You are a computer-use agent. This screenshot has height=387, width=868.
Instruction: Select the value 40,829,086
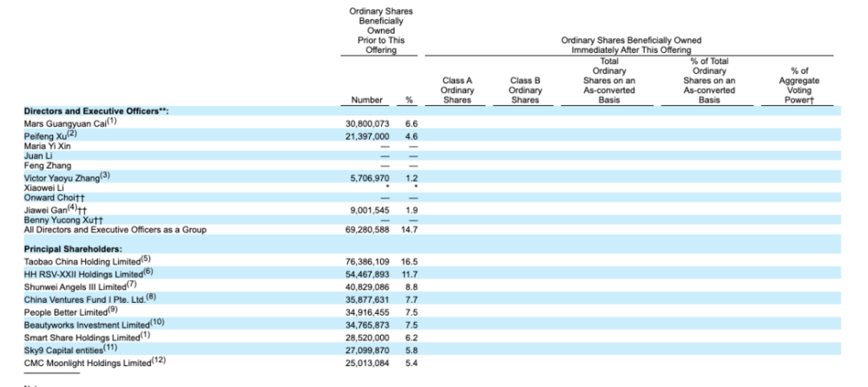tap(367, 287)
